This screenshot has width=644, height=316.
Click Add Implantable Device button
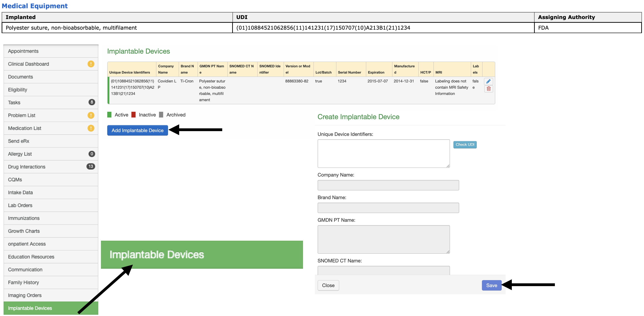(137, 130)
